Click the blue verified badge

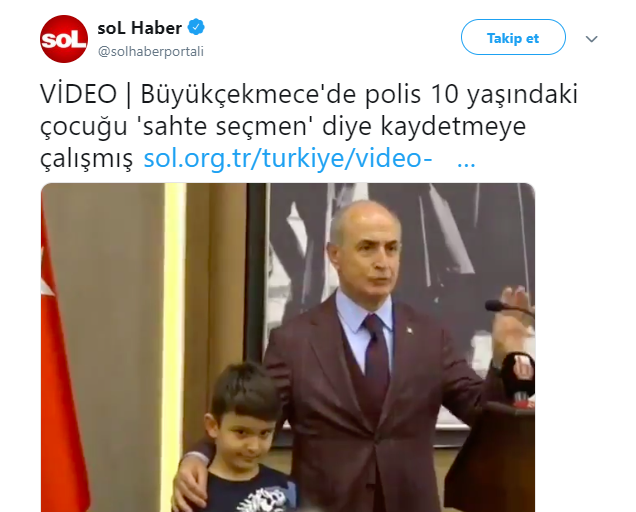[196, 28]
